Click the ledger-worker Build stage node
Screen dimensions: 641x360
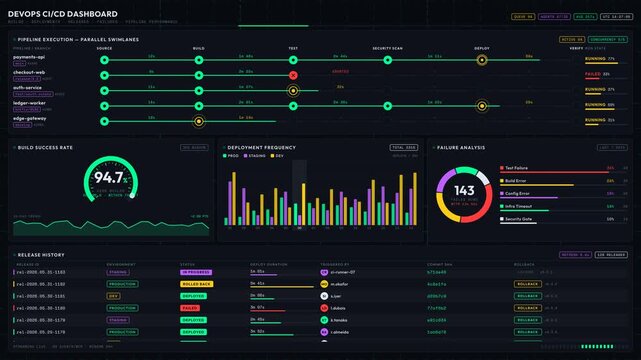(199, 106)
